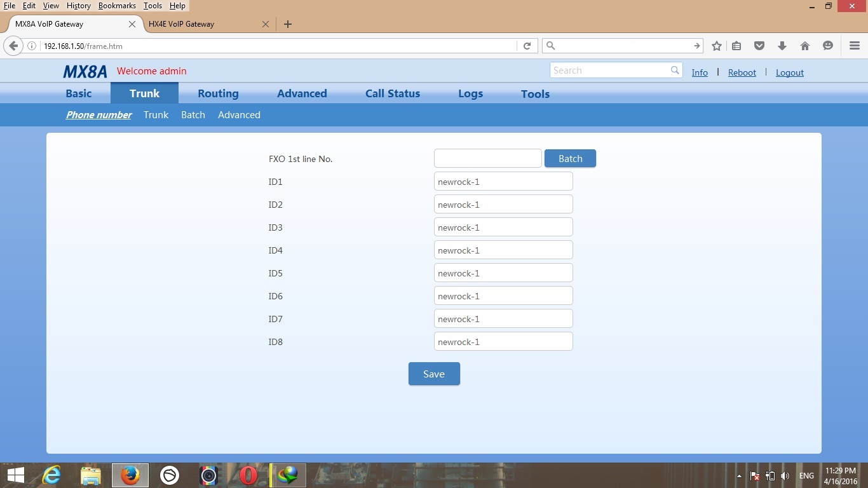Viewport: 868px width, 488px height.
Task: Click the Batch button beside FXO line
Action: pyautogui.click(x=570, y=159)
